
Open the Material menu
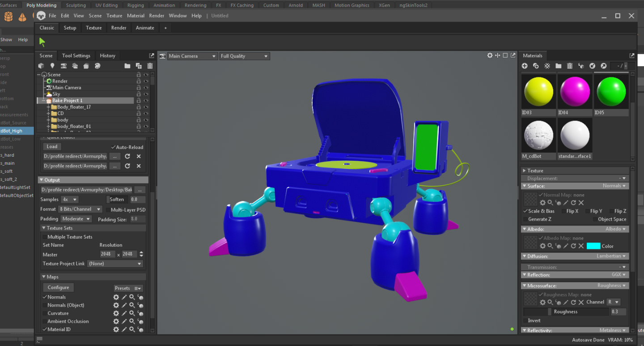pyautogui.click(x=136, y=16)
